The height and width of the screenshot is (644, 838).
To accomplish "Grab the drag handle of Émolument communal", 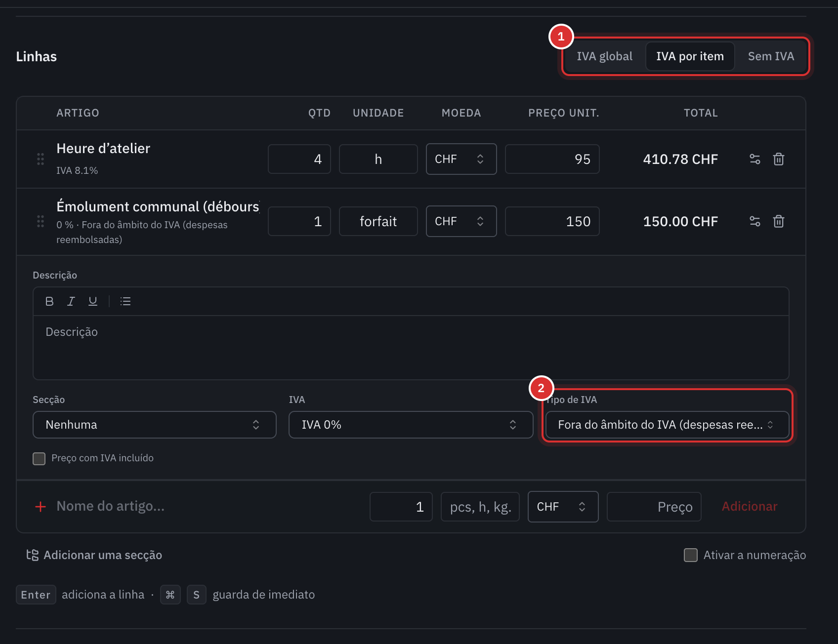I will point(41,221).
